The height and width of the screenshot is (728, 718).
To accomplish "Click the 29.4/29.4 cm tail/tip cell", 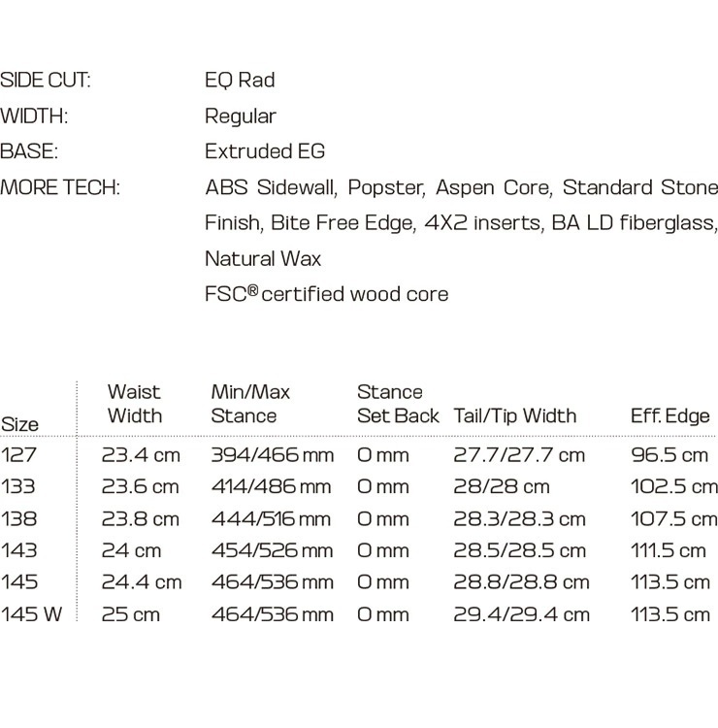I will (x=522, y=614).
